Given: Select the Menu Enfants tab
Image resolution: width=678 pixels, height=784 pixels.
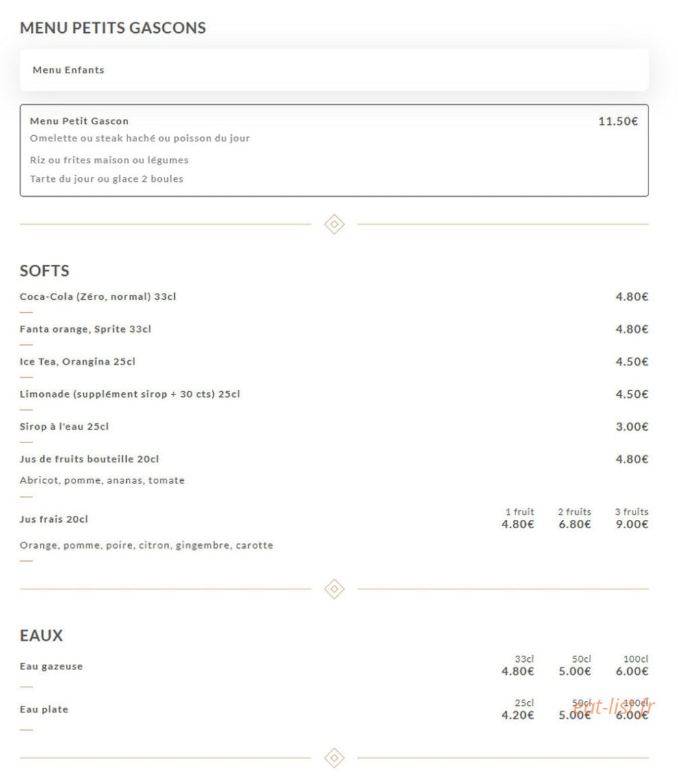Looking at the screenshot, I should (69, 70).
